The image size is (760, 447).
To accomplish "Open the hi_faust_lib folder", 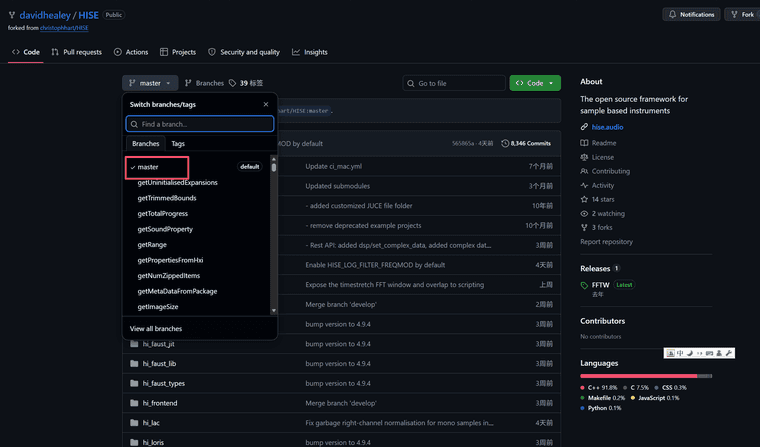I will point(159,364).
